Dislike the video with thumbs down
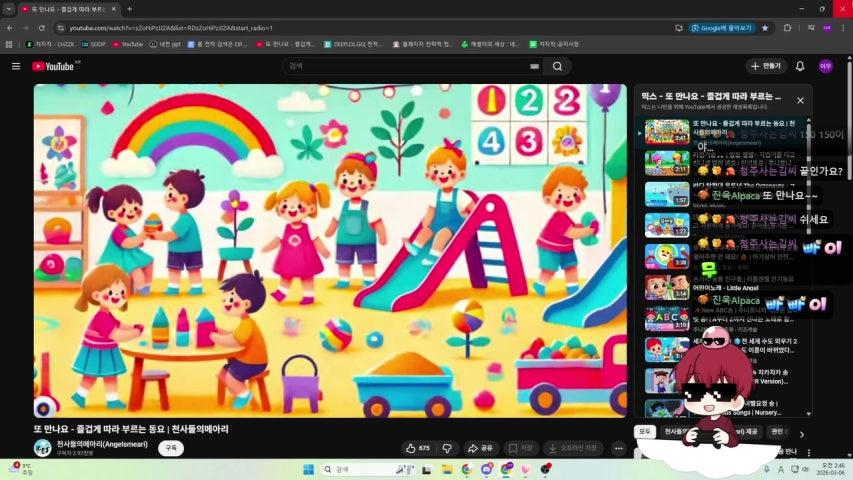Screen dimensions: 853x480 [447, 449]
